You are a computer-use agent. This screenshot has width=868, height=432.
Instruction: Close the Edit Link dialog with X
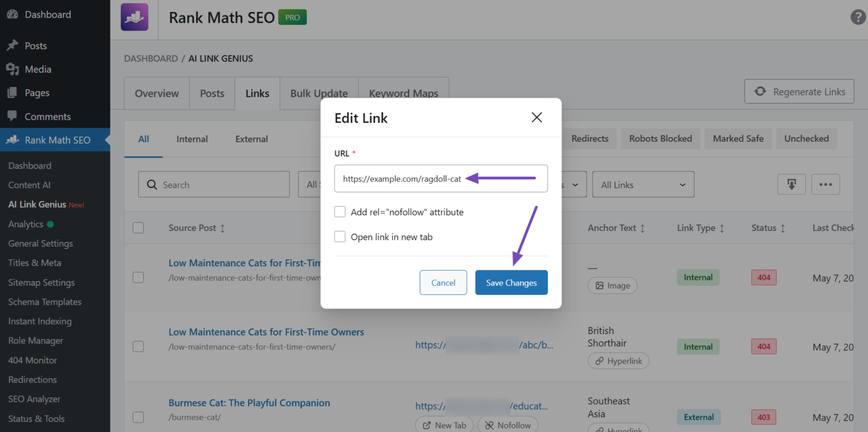pyautogui.click(x=537, y=117)
